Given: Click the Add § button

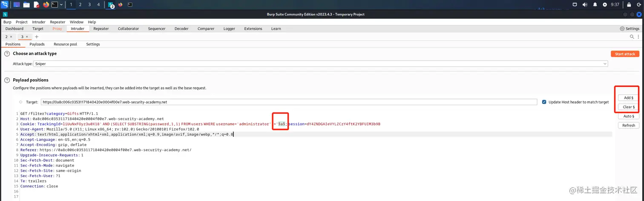Looking at the screenshot, I should [x=628, y=98].
